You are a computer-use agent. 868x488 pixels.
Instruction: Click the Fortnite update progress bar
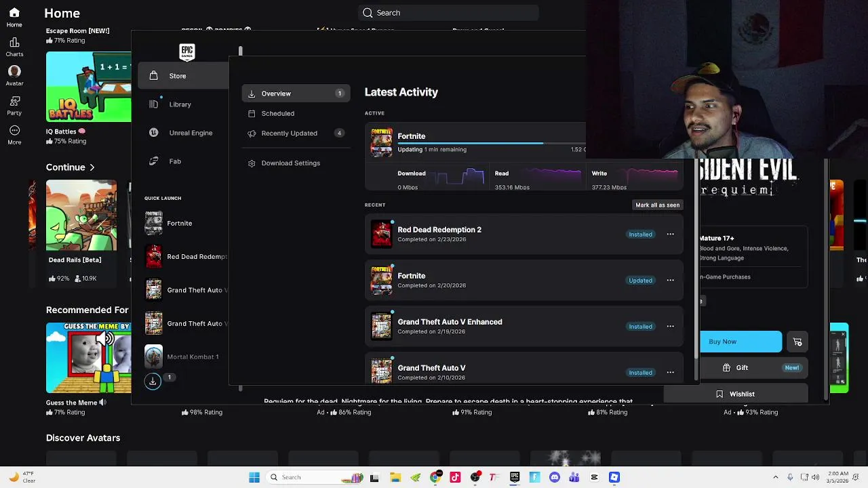pyautogui.click(x=492, y=143)
